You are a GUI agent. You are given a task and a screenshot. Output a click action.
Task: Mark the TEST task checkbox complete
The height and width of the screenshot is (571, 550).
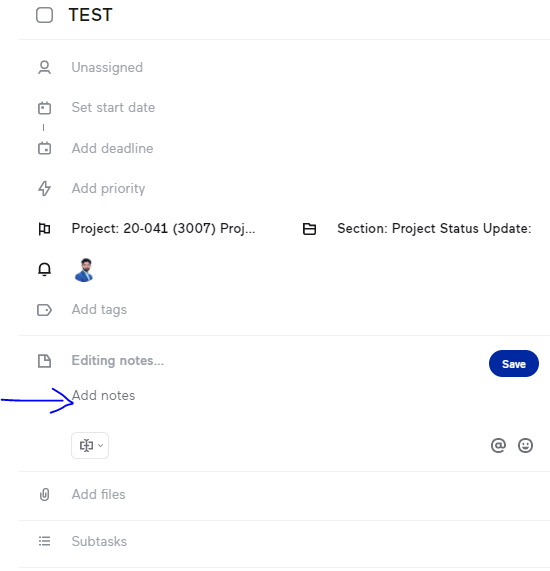tap(44, 15)
